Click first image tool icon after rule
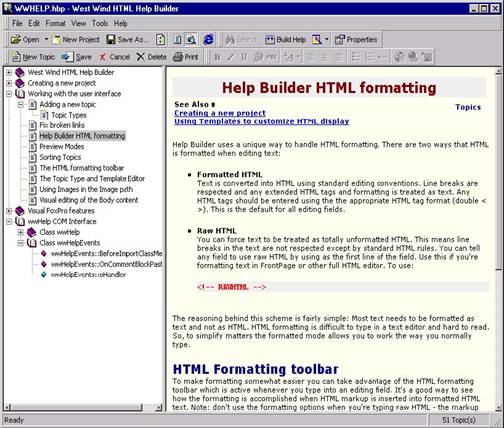Screen dimensions: 504x428 point(399,57)
